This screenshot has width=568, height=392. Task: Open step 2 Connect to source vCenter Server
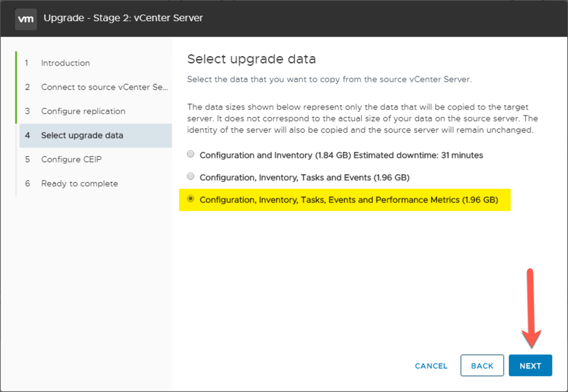click(104, 87)
